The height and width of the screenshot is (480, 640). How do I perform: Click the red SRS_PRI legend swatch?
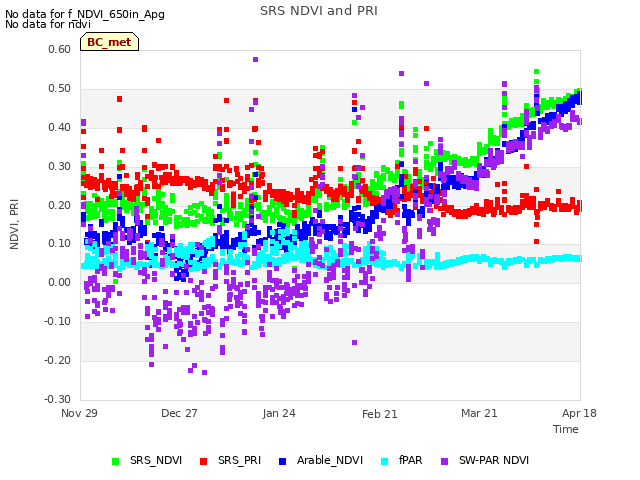click(203, 461)
